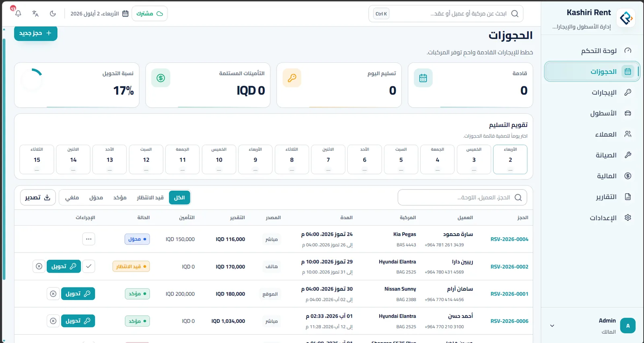Open التقارير reports page

pos(592,197)
